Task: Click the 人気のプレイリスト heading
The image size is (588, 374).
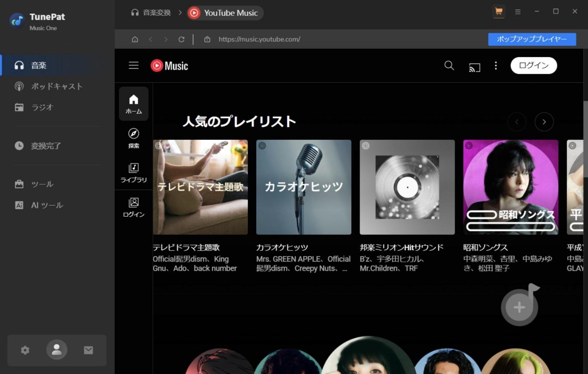Action: [239, 122]
